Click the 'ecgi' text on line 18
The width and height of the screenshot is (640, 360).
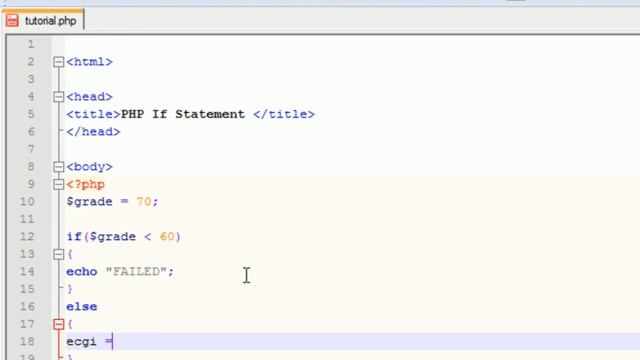(x=82, y=342)
